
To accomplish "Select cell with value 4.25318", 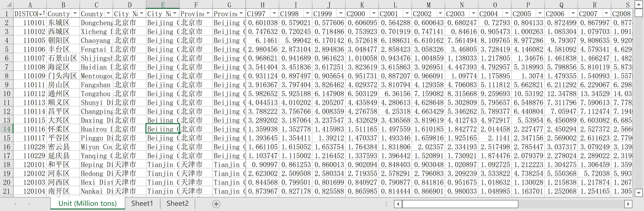I will [395, 111].
